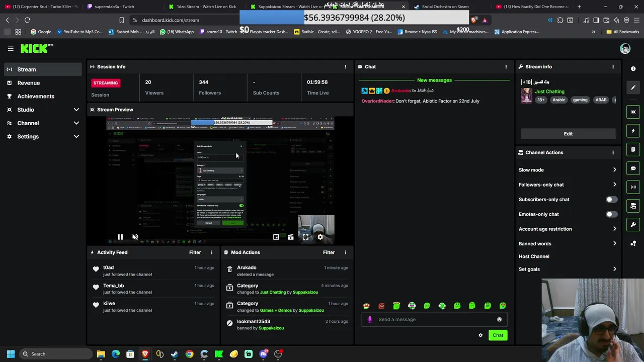Click the info icon in right toolbar
Screen dimensions: 644x362
click(633, 69)
